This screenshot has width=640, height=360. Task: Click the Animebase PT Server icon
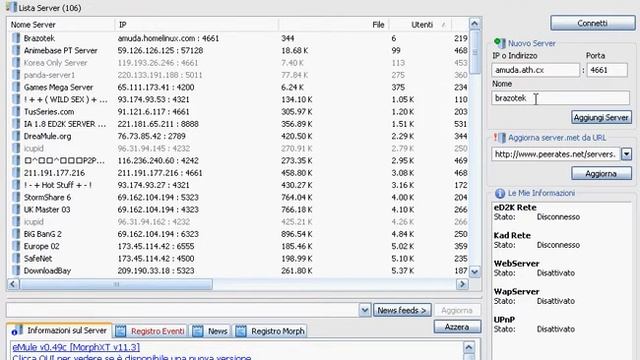(16, 51)
